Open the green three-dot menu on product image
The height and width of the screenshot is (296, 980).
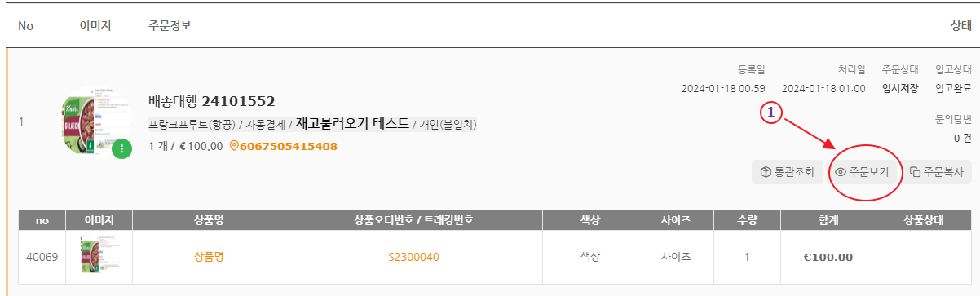(x=121, y=148)
